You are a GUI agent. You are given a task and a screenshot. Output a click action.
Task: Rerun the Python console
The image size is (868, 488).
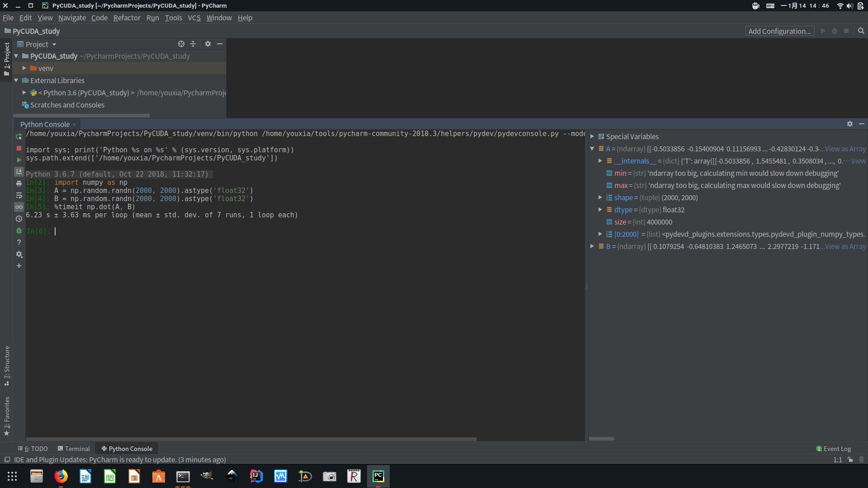[19, 136]
